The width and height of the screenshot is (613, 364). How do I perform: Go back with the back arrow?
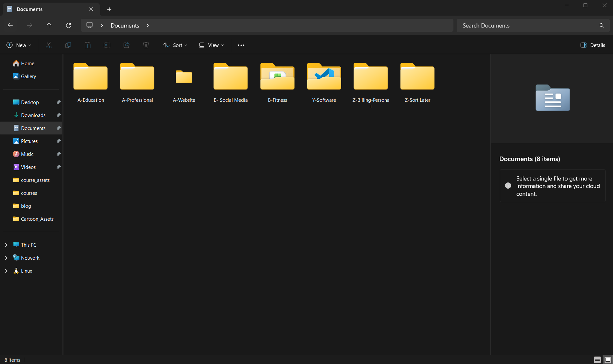[x=10, y=25]
